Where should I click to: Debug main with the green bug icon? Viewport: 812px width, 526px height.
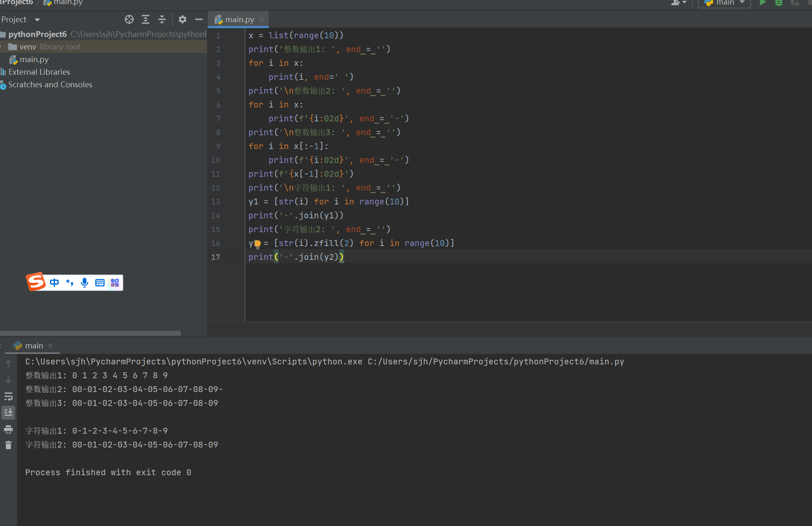[x=779, y=3]
